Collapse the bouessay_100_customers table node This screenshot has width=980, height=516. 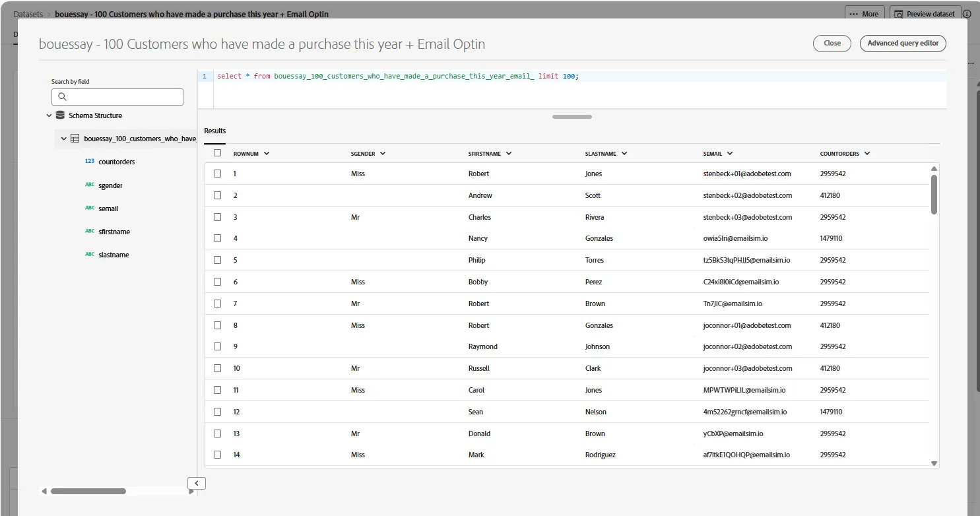coord(63,139)
